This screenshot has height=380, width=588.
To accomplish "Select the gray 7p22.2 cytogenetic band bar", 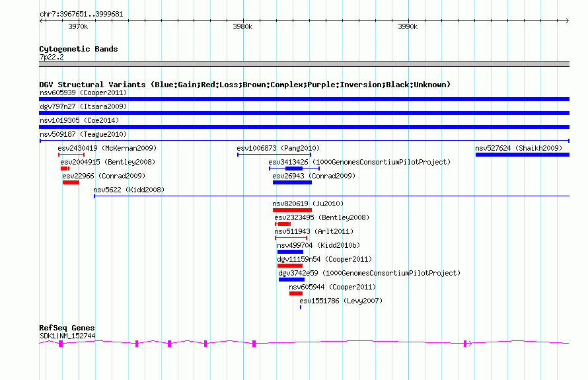I will [304, 64].
